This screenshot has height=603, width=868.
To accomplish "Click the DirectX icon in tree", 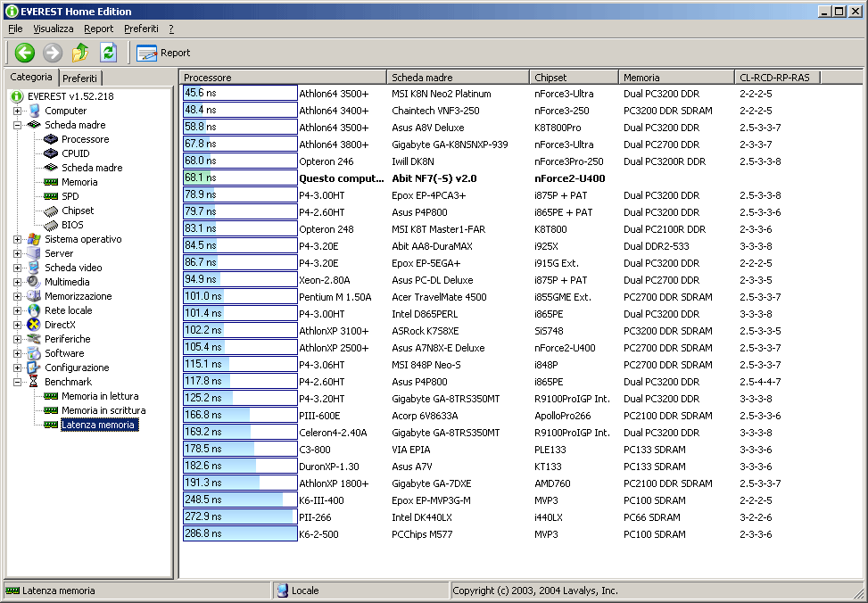I will coord(34,325).
